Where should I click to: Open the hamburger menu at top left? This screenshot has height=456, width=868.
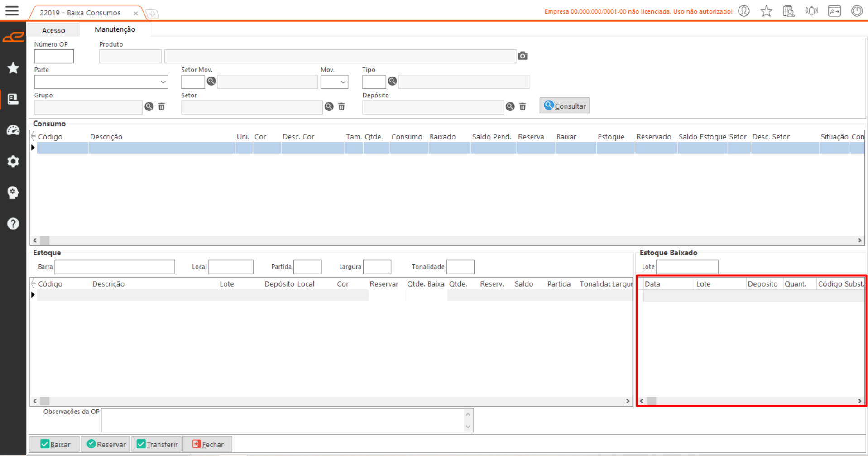coord(12,11)
